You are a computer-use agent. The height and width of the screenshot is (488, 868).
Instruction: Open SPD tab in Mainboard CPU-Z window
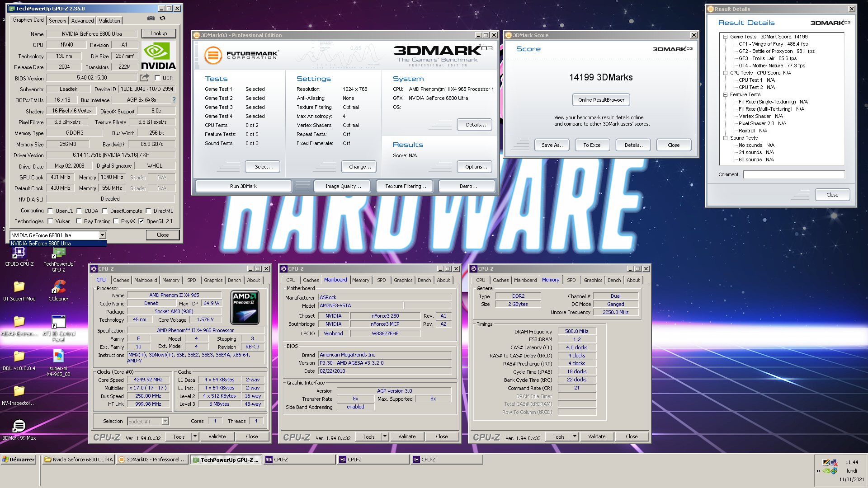click(382, 280)
